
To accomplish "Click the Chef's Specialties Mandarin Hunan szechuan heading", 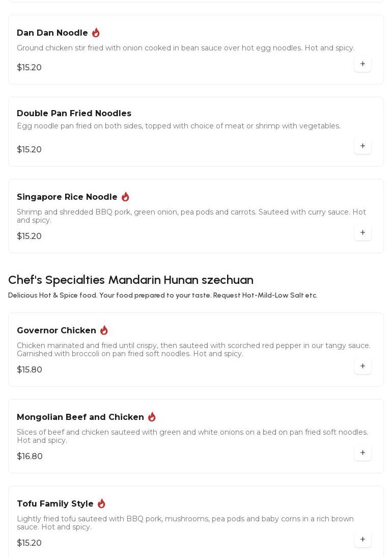I will (131, 280).
